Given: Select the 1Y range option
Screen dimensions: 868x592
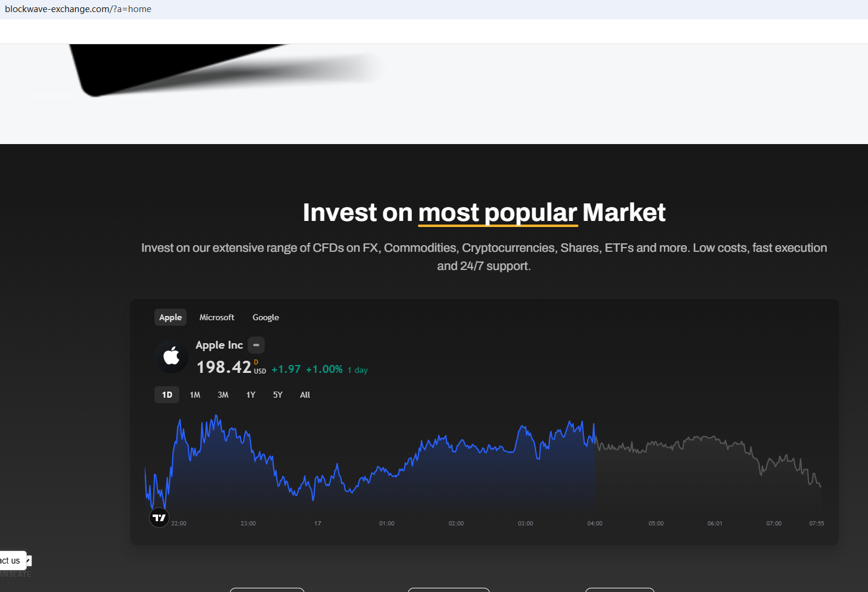Looking at the screenshot, I should click(x=250, y=394).
